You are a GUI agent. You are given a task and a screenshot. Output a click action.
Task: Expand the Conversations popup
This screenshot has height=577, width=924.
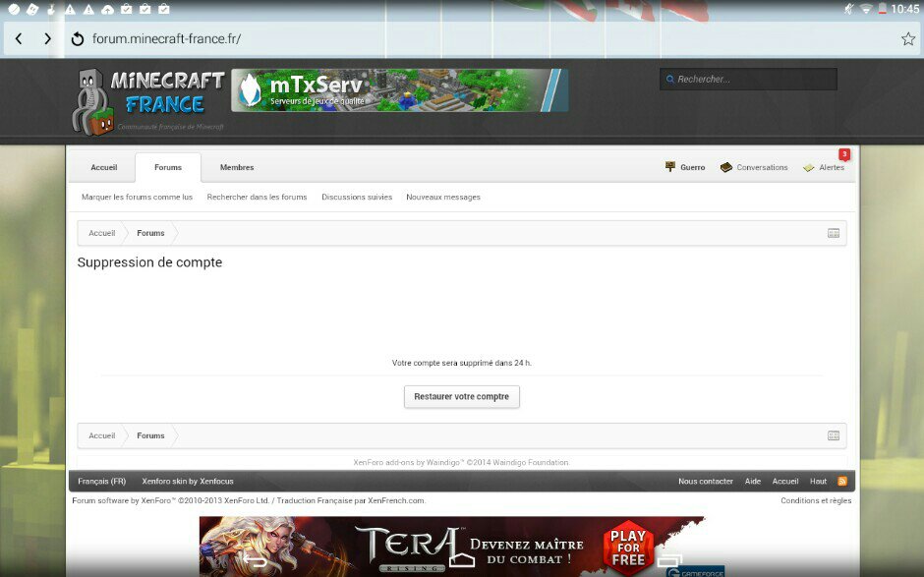point(754,167)
